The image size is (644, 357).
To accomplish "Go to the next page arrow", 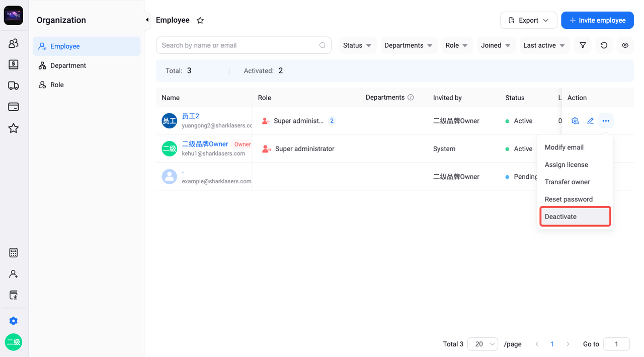I will 568,344.
